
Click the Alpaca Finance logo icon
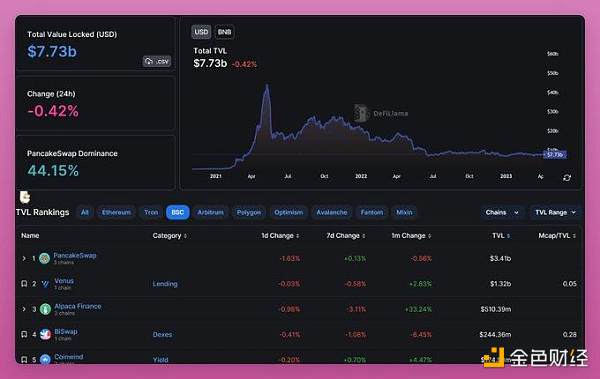coord(46,309)
